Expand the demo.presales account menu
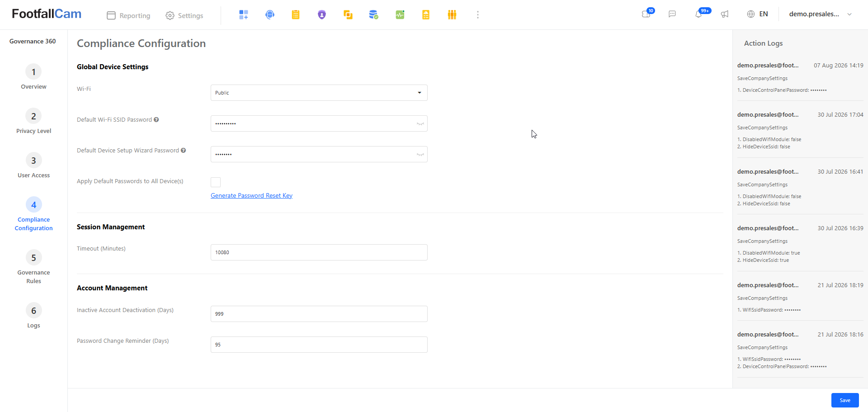The image size is (868, 412). (x=821, y=14)
